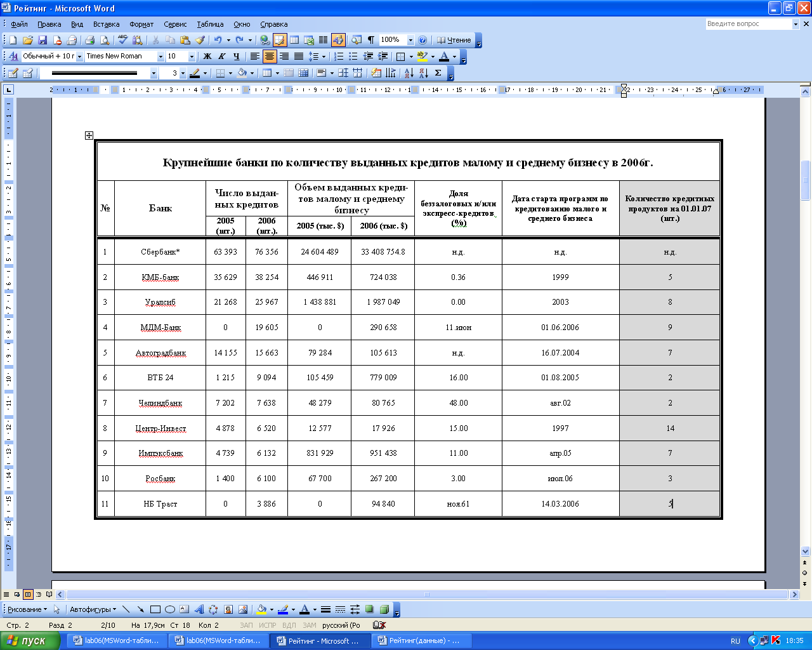812x650 pixels.
Task: Expand the Undo history arrow
Action: pyautogui.click(x=228, y=40)
